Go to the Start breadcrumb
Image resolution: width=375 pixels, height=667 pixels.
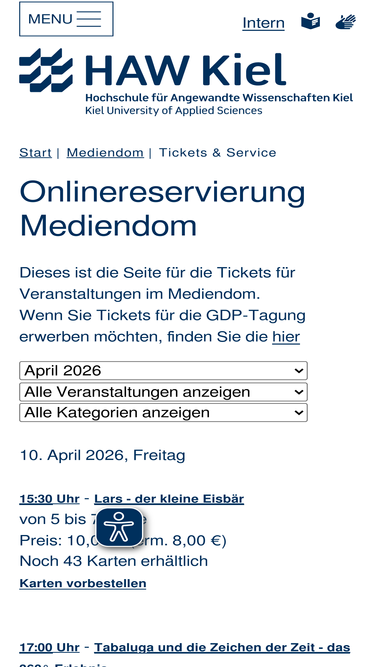[x=35, y=153]
